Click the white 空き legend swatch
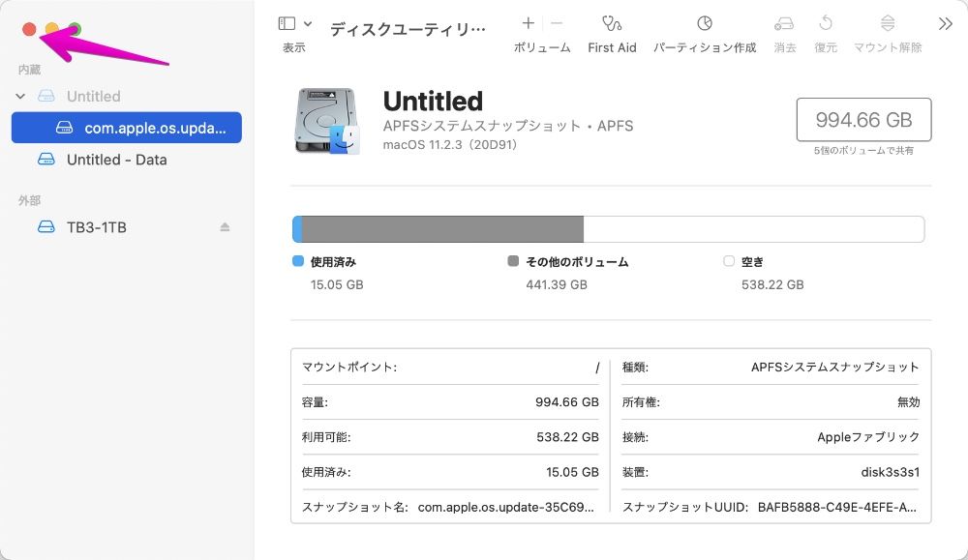Viewport: 968px width, 560px height. point(729,261)
